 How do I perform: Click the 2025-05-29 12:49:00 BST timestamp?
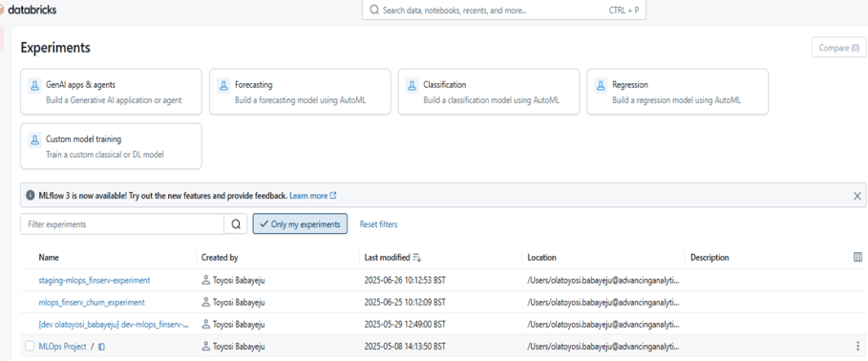click(x=405, y=324)
